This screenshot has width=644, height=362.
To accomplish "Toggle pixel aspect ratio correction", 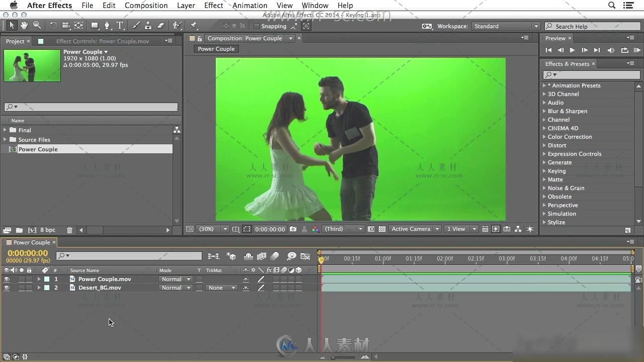I will (485, 229).
